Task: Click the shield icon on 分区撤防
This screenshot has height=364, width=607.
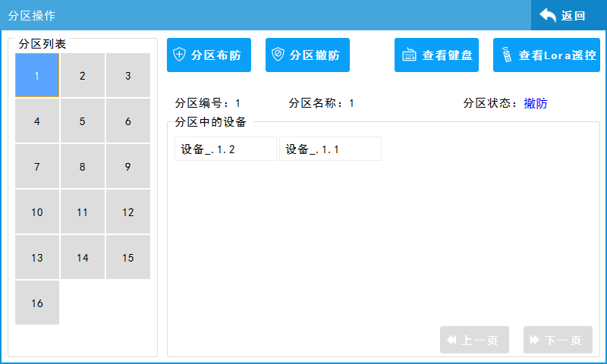Action: [278, 55]
